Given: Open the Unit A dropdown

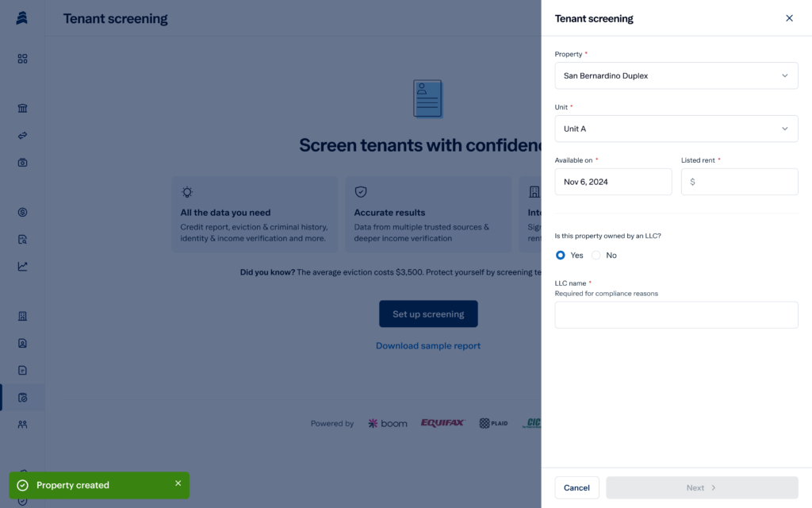Looking at the screenshot, I should tap(676, 129).
